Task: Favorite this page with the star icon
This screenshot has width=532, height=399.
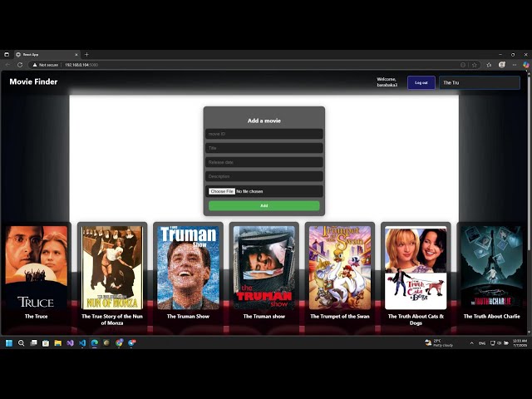Action: (x=475, y=65)
